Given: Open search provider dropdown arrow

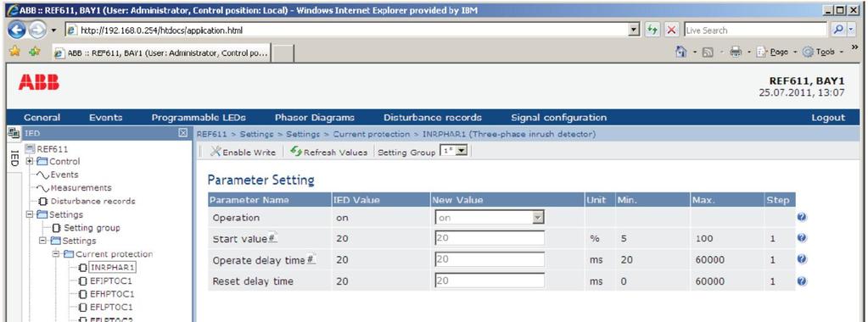Looking at the screenshot, I should (851, 30).
